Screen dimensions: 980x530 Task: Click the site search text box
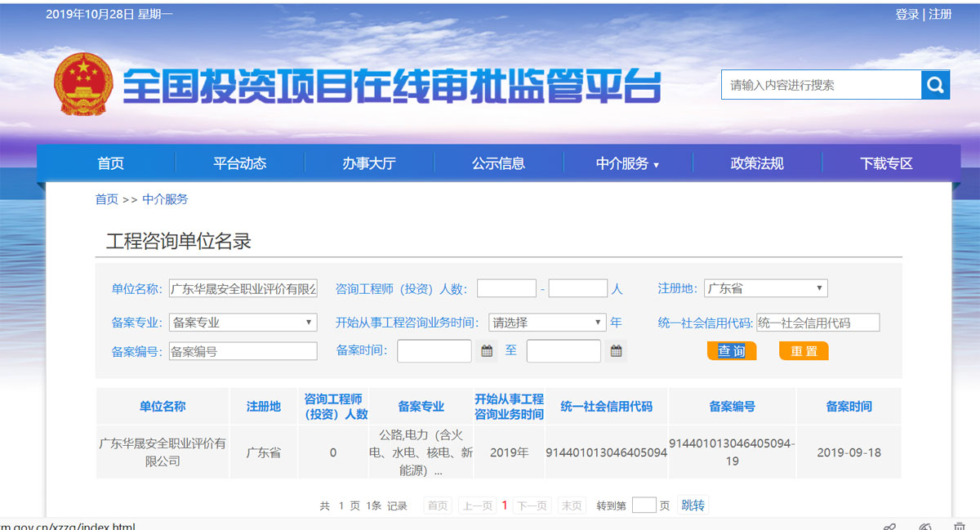pos(820,85)
